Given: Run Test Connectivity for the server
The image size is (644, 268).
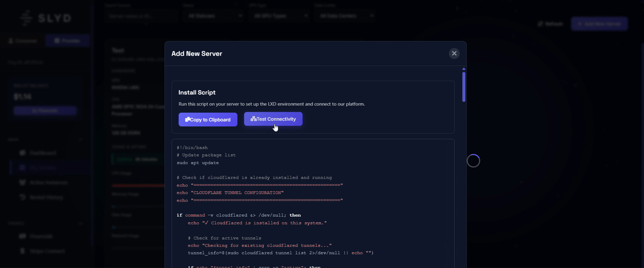Looking at the screenshot, I should pos(273,119).
